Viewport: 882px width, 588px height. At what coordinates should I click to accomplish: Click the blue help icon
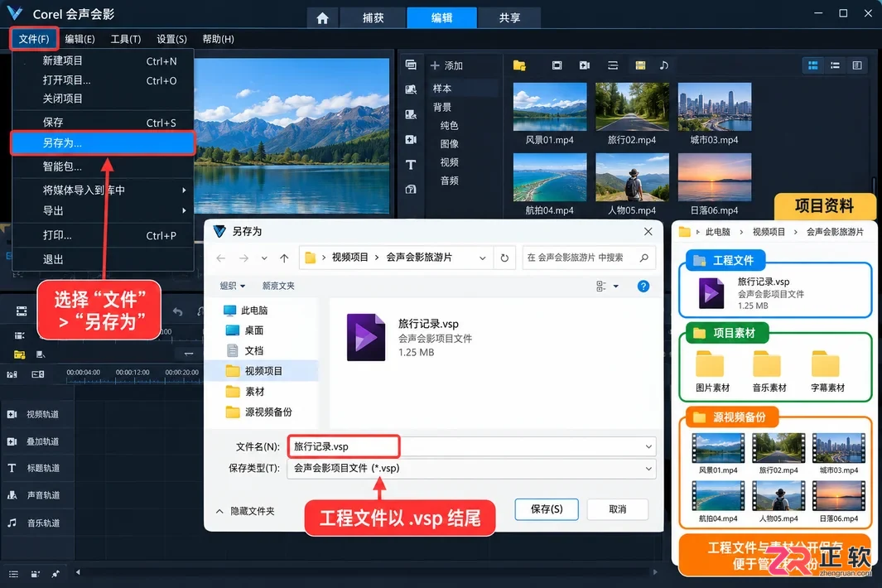click(x=643, y=287)
